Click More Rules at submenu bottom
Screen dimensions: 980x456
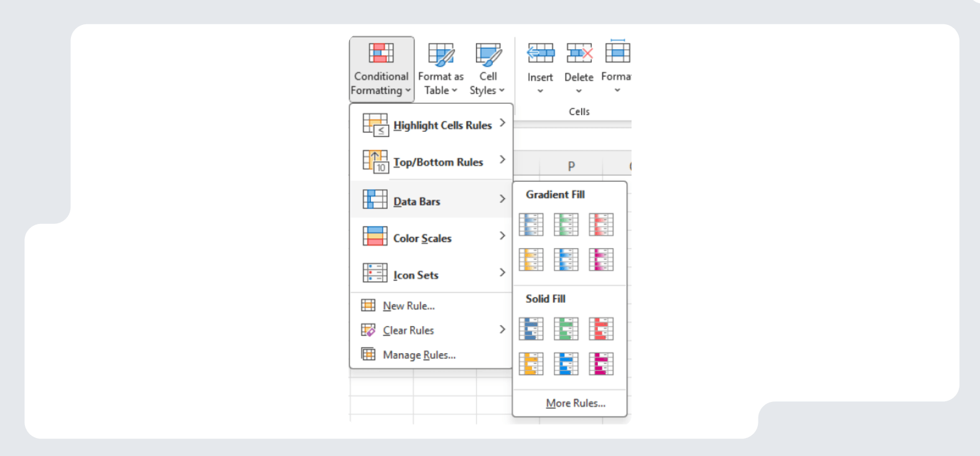point(576,403)
